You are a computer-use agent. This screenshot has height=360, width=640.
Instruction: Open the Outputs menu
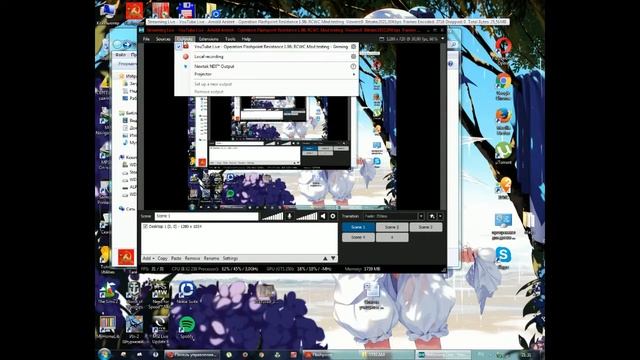(185, 39)
